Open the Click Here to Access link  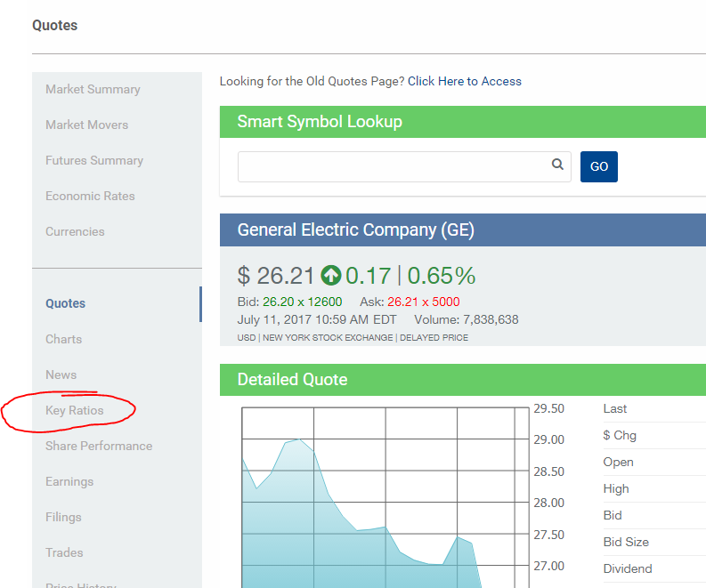(464, 81)
